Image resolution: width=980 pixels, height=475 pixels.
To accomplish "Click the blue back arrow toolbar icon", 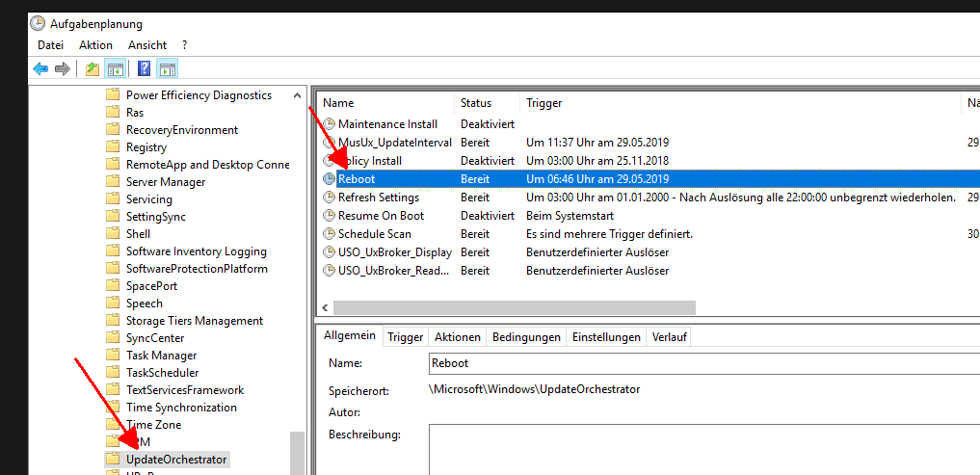I will pos(40,68).
